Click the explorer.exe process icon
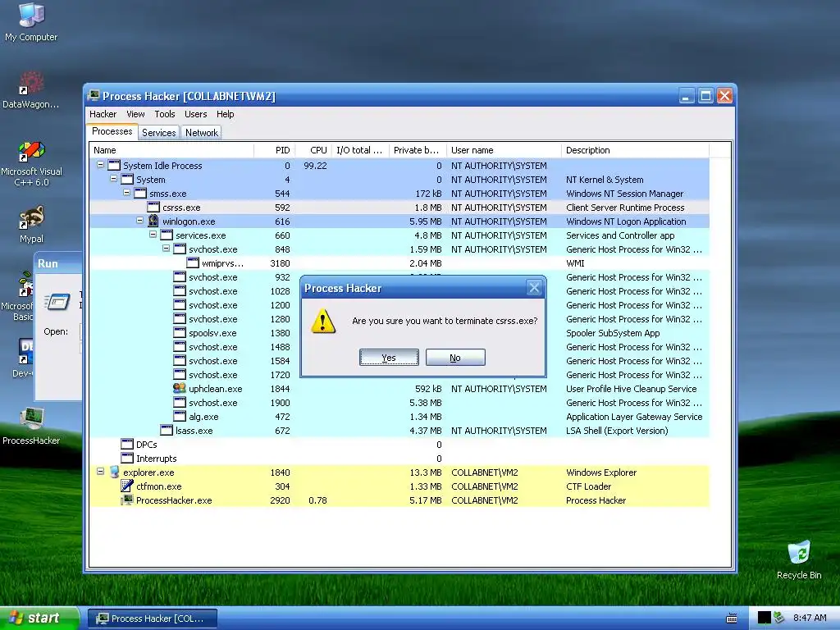This screenshot has height=630, width=840. point(114,472)
